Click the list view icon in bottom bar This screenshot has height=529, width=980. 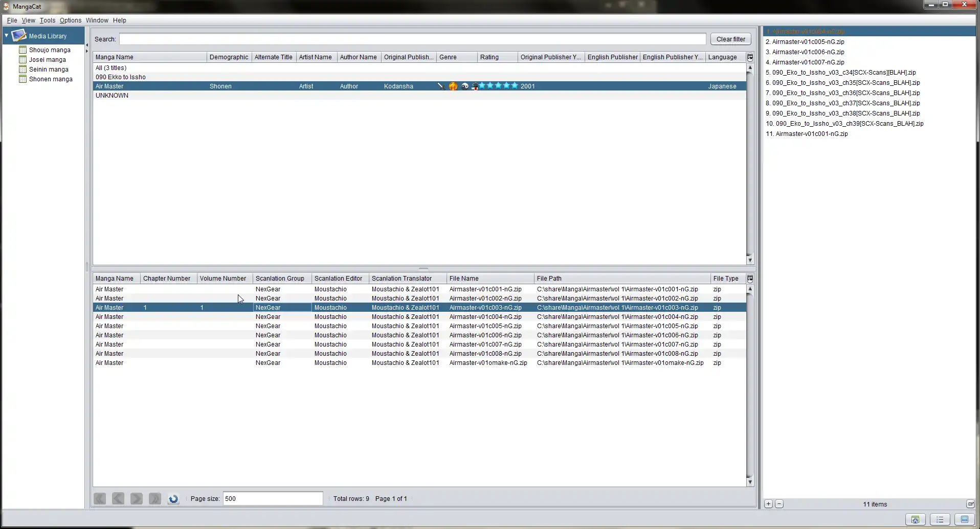click(x=940, y=520)
